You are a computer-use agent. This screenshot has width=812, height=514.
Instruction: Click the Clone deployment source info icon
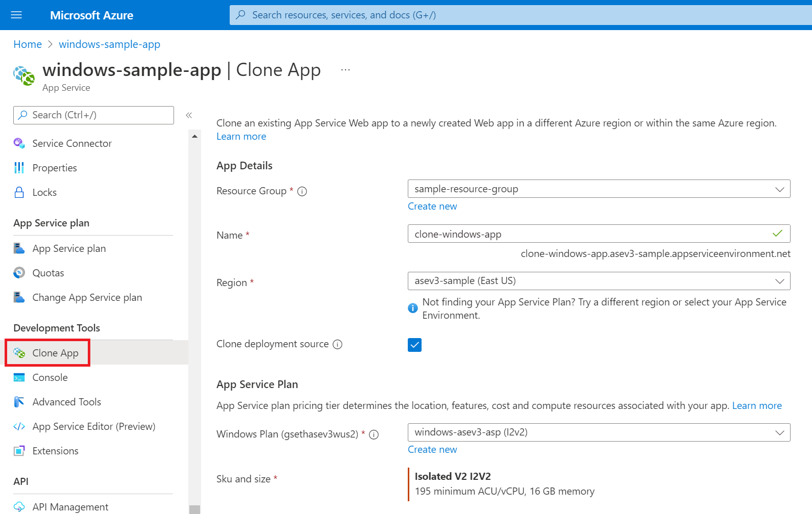point(337,344)
